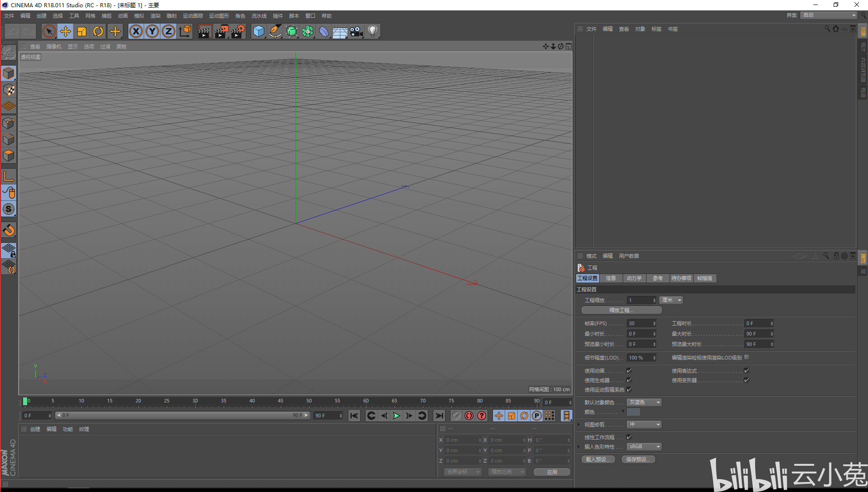868x492 pixels.
Task: Add a Camera object
Action: tap(357, 31)
